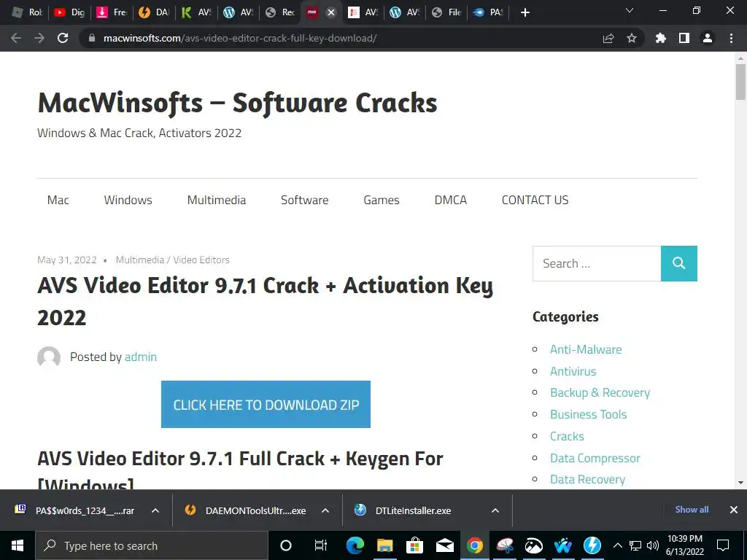
Task: Open the DTLiteInstaller.exe download
Action: pyautogui.click(x=403, y=510)
